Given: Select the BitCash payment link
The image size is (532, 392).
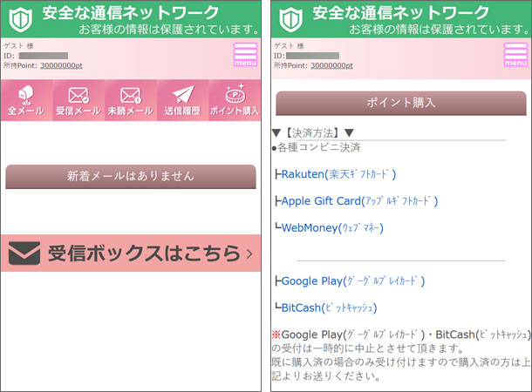Looking at the screenshot, I should [x=329, y=308].
